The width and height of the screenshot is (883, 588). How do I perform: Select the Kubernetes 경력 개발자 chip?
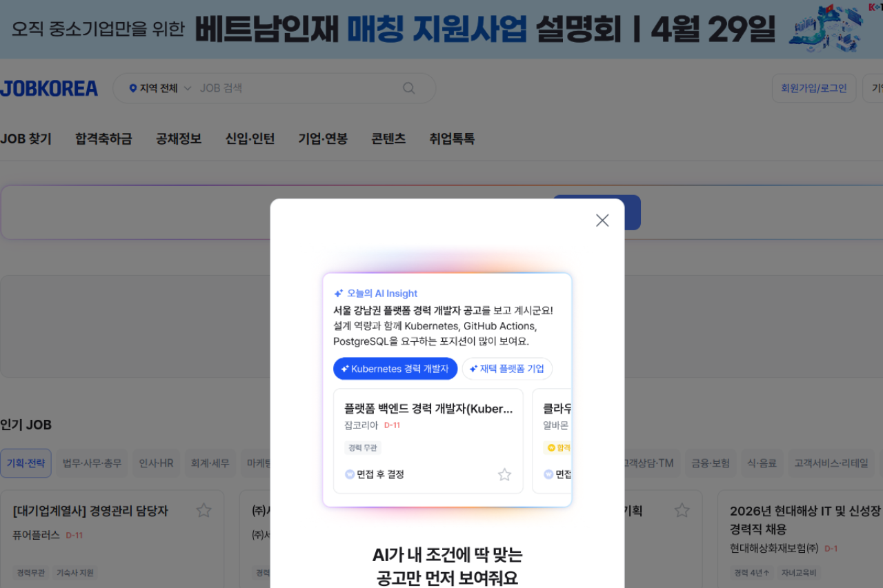click(x=395, y=369)
